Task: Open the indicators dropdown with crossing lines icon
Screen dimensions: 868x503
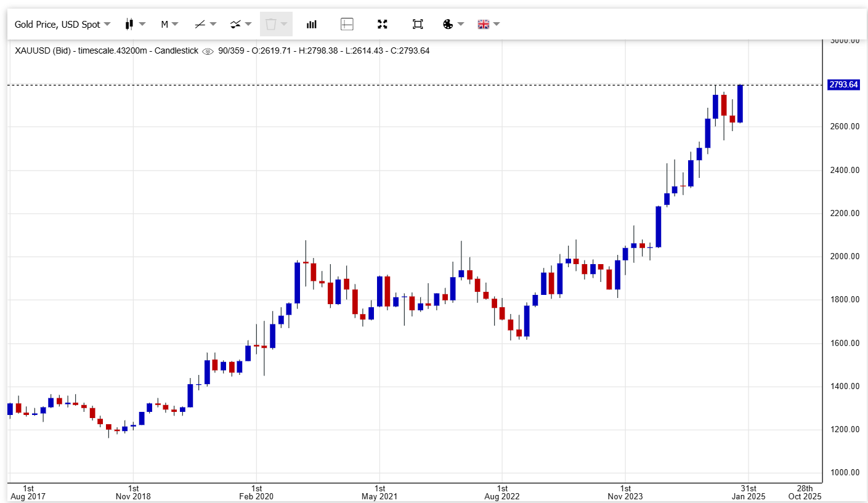Action: click(x=241, y=25)
